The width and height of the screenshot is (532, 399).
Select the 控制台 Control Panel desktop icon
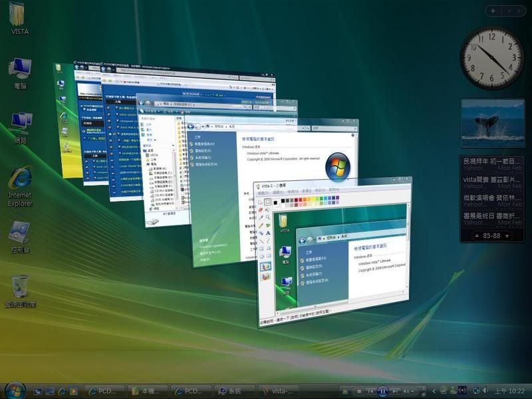click(21, 237)
